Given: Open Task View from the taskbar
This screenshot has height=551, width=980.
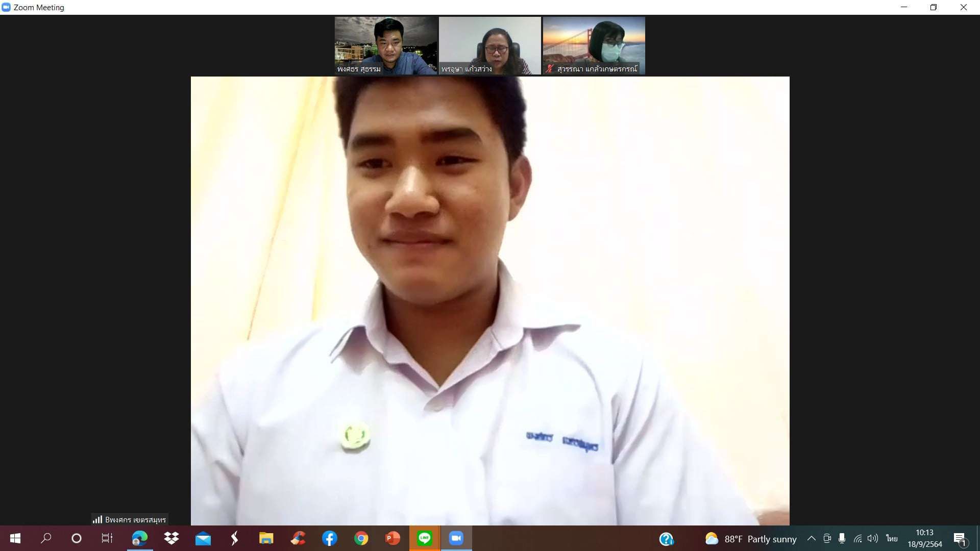Looking at the screenshot, I should pos(107,538).
